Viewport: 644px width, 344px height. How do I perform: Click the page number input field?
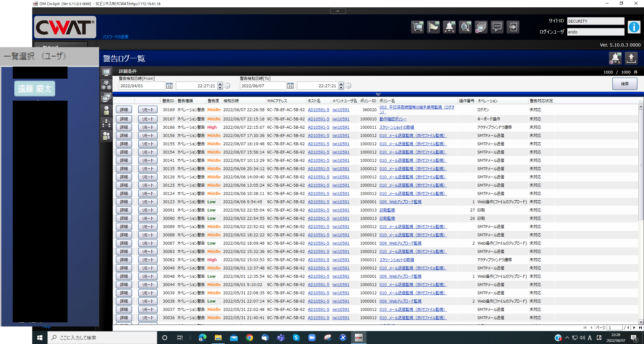click(615, 327)
